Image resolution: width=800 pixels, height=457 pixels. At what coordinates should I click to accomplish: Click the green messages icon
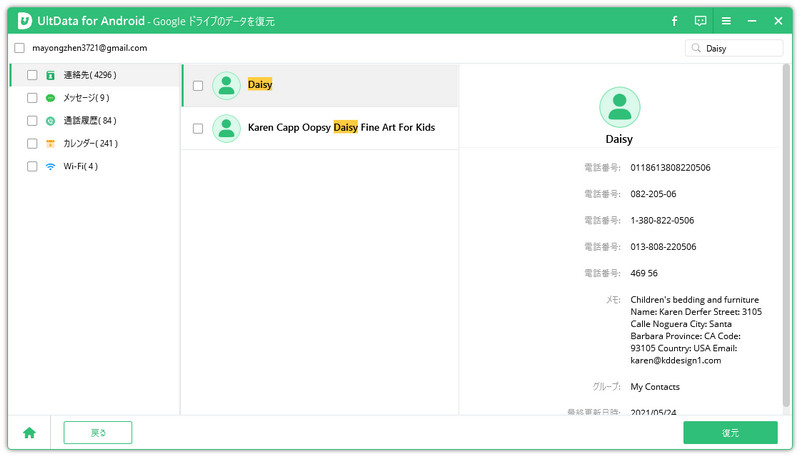point(50,98)
